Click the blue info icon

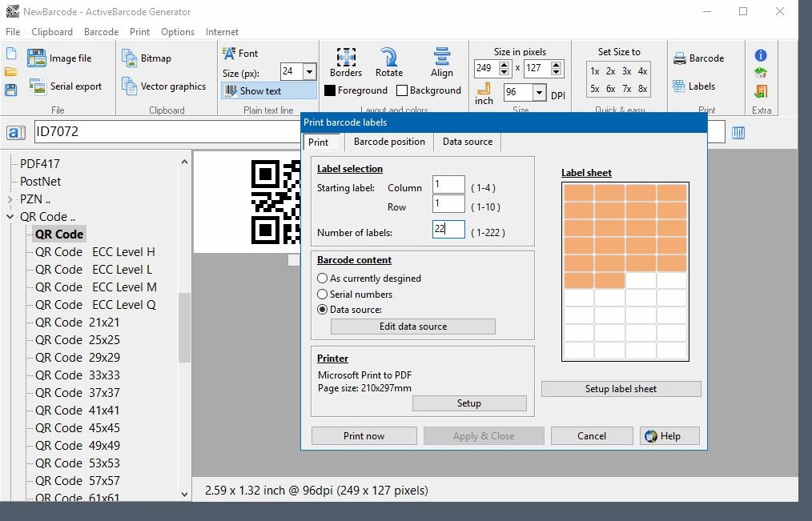tap(760, 55)
